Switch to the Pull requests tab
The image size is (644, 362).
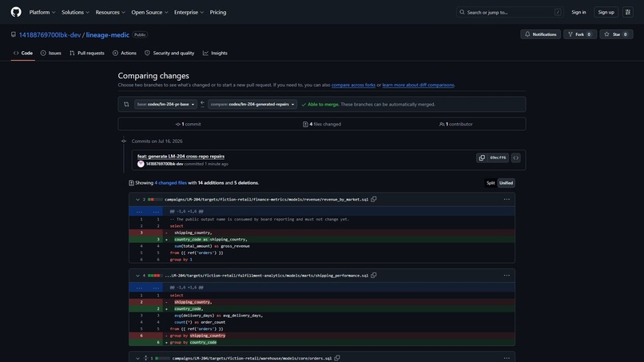point(86,53)
